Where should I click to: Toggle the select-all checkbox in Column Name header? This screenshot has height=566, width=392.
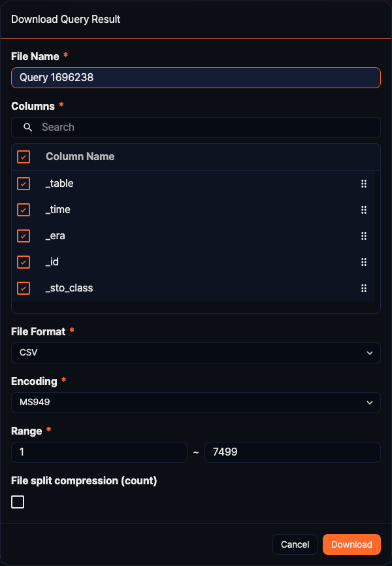point(24,157)
